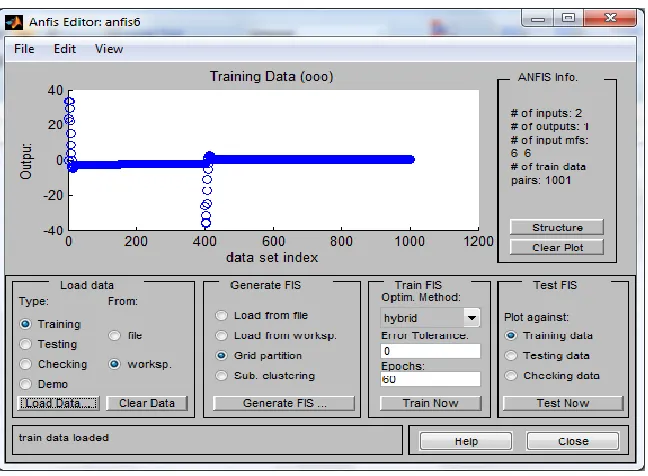
Task: Maximize the Anfis Editor window
Action: point(568,19)
